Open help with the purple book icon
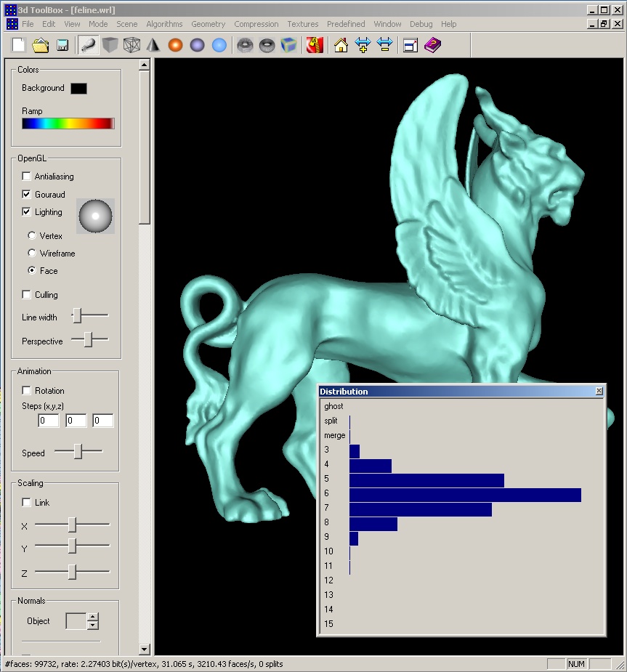627x672 pixels. pos(432,45)
